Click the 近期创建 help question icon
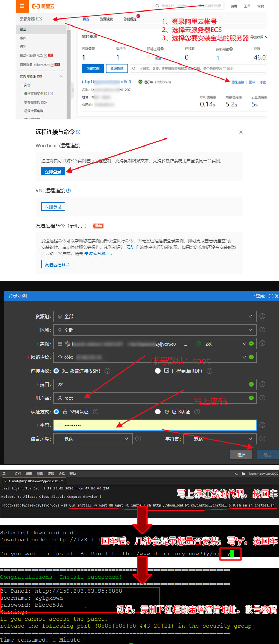This screenshot has height=644, width=279. click(x=231, y=49)
